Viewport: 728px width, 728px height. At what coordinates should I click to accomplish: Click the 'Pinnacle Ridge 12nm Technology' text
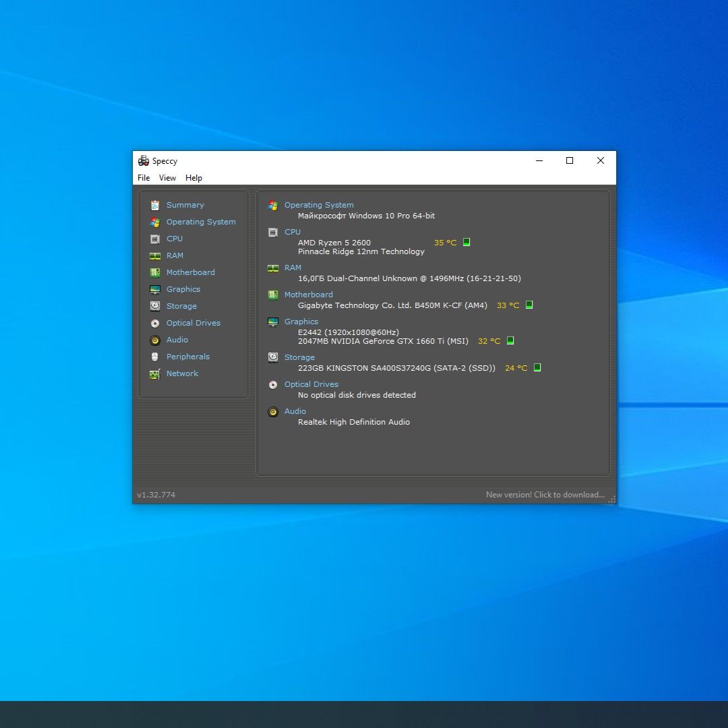(361, 251)
